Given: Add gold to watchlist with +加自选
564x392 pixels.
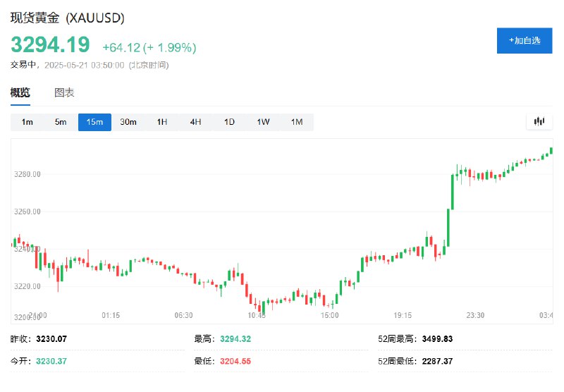Looking at the screenshot, I should click(x=525, y=41).
